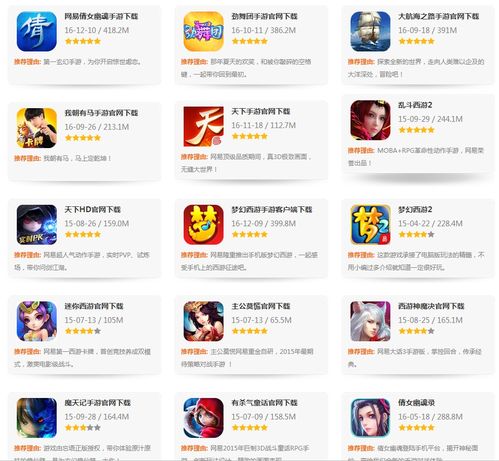Open the 乱斗西游2 title link

point(415,105)
